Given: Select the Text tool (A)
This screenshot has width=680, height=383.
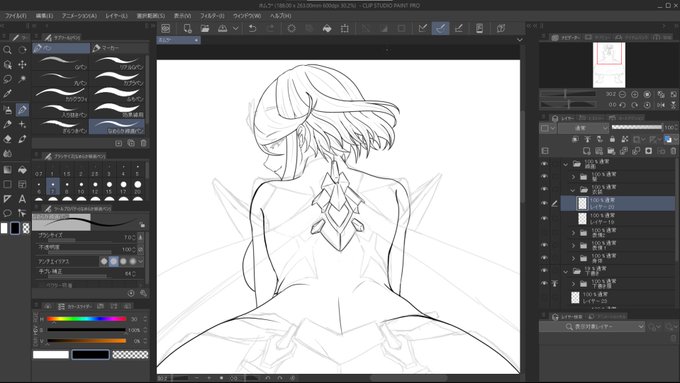Looking at the screenshot, I should pos(22,199).
